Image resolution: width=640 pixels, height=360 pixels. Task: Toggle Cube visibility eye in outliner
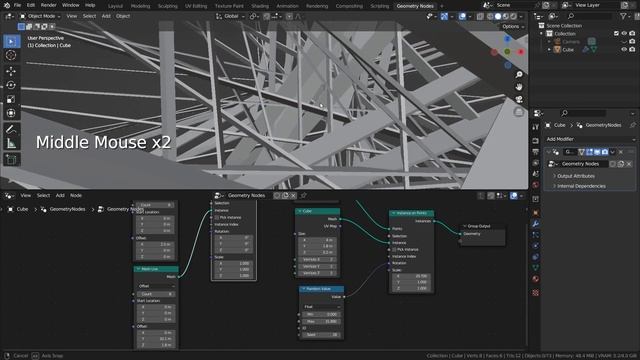pos(624,49)
